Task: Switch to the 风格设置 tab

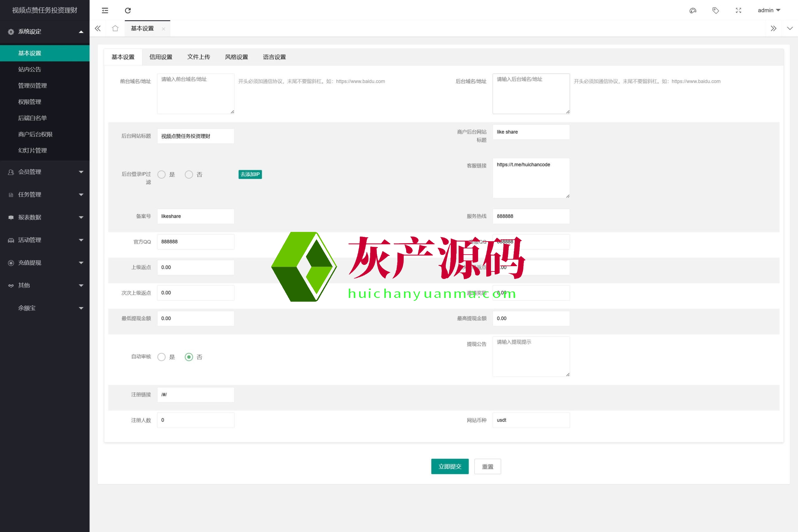Action: [x=237, y=57]
